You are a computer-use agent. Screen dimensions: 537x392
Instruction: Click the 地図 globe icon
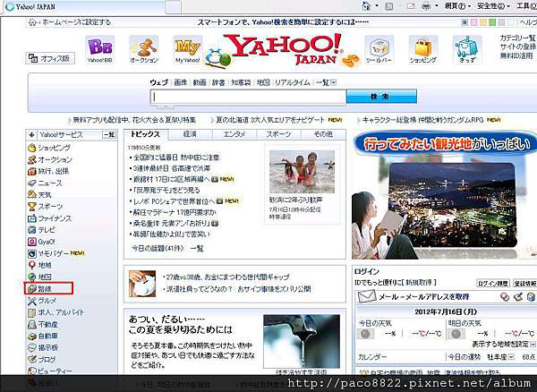pos(32,277)
